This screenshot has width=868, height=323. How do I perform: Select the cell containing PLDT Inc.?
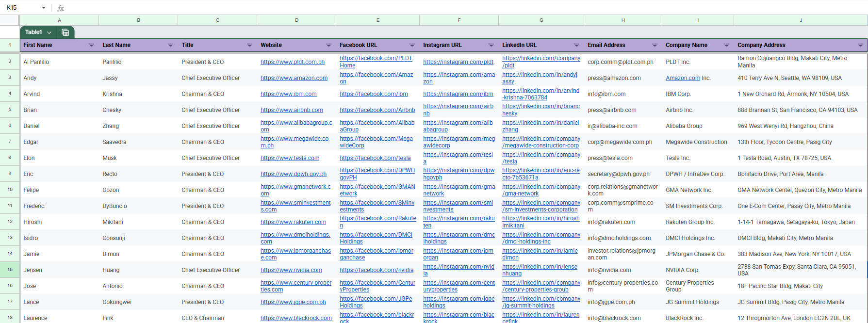(x=698, y=62)
